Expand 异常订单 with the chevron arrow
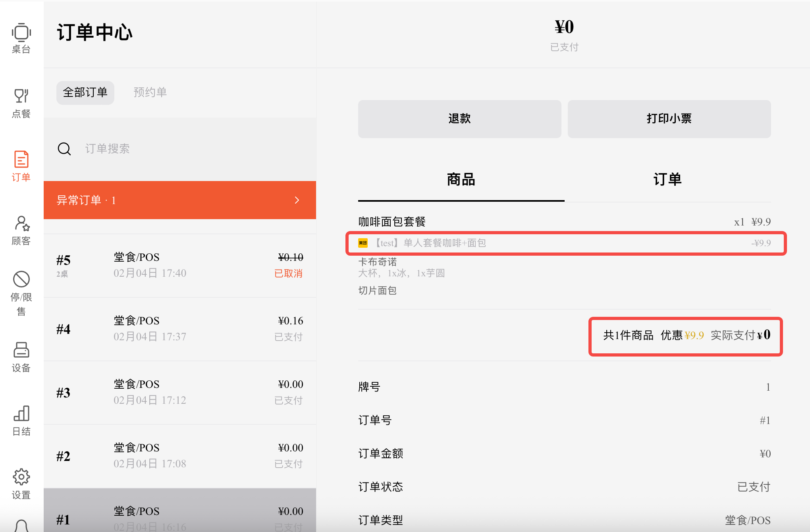This screenshot has width=810, height=532. click(297, 200)
